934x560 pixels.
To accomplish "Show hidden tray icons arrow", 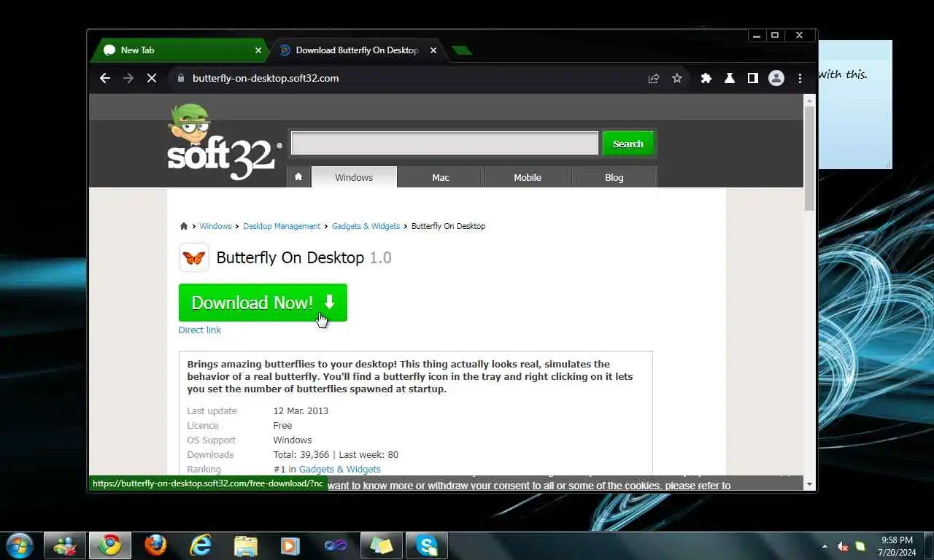I will pyautogui.click(x=825, y=546).
